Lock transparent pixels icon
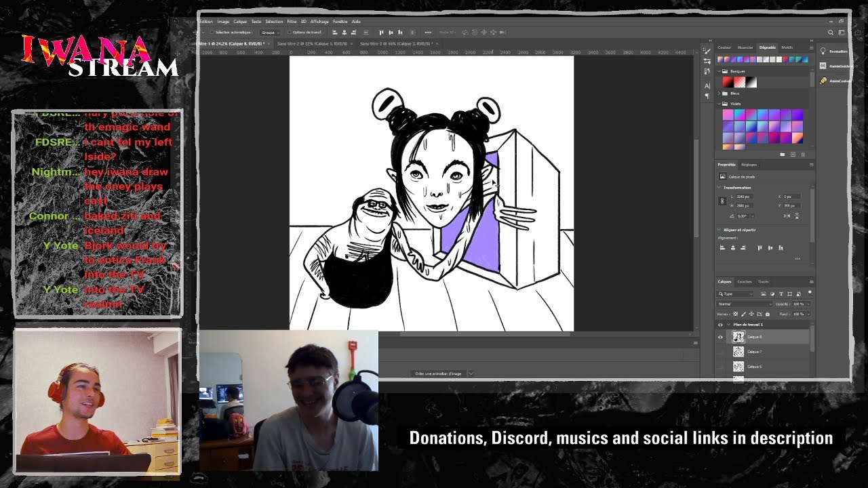Viewport: 868px width, 488px height. pos(736,314)
